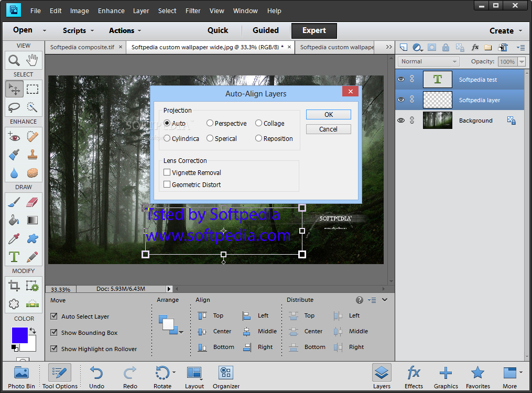This screenshot has width=532, height=393.
Task: Select the Move tool
Action: [x=14, y=89]
